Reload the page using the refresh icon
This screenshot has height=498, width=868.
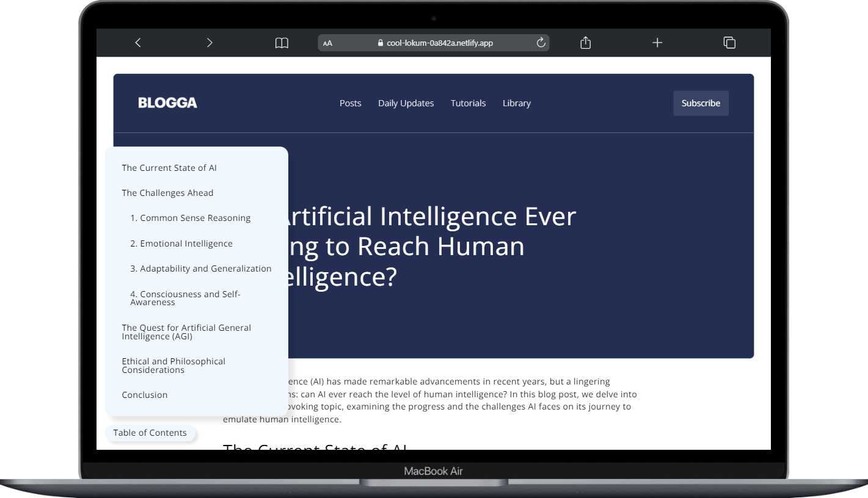tap(540, 43)
